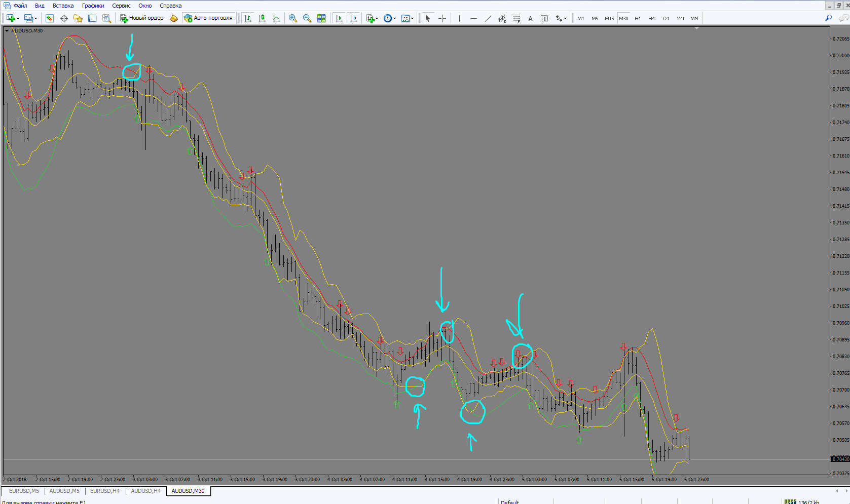Draw a trendline with the diagonal line tool
Viewport: 850px width, 504px height.
488,18
